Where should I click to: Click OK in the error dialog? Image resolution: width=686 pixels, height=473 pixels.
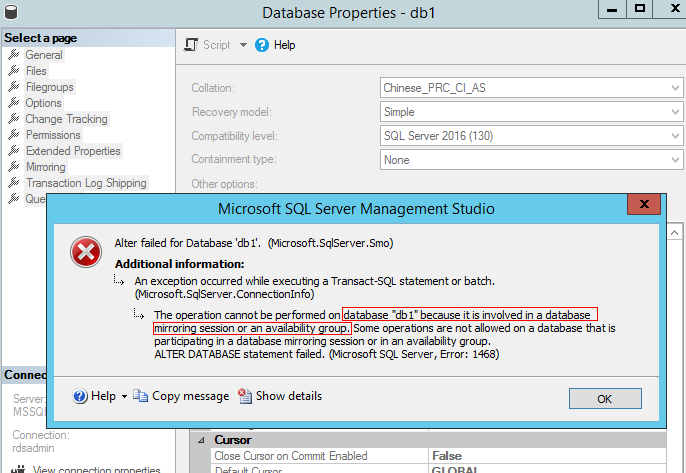click(605, 399)
